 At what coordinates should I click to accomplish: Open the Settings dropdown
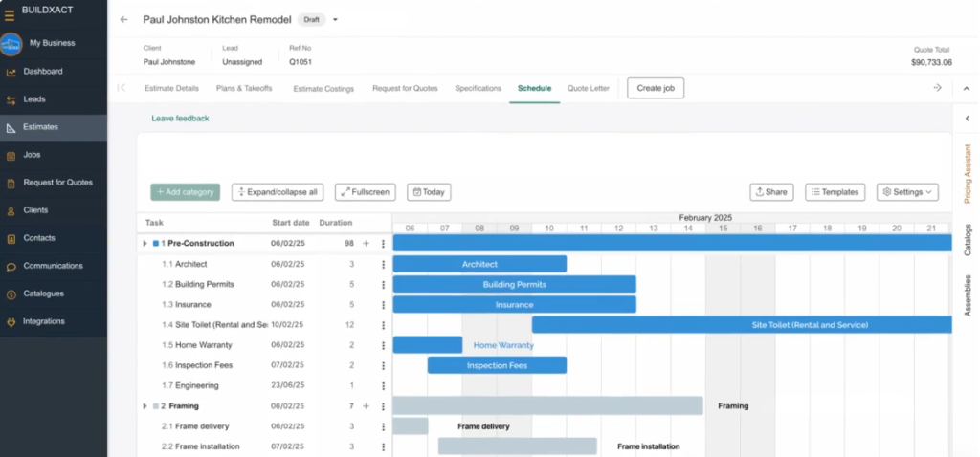(x=907, y=192)
